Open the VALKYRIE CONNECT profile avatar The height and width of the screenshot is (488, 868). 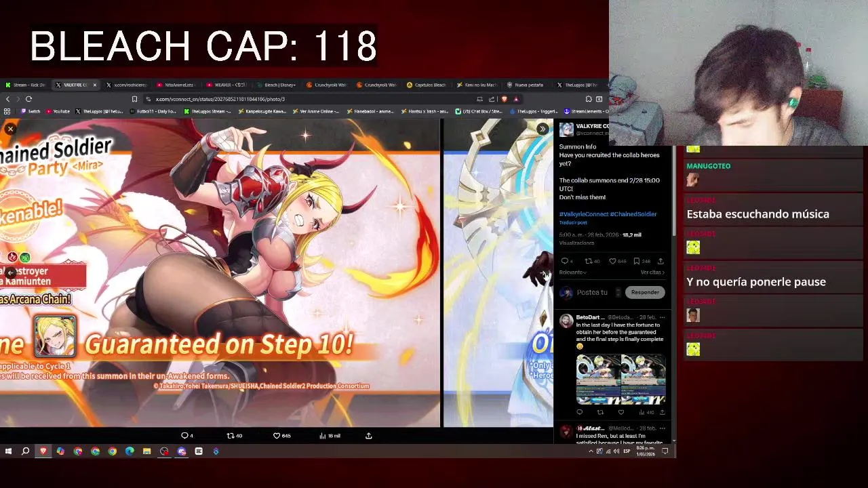pos(566,129)
